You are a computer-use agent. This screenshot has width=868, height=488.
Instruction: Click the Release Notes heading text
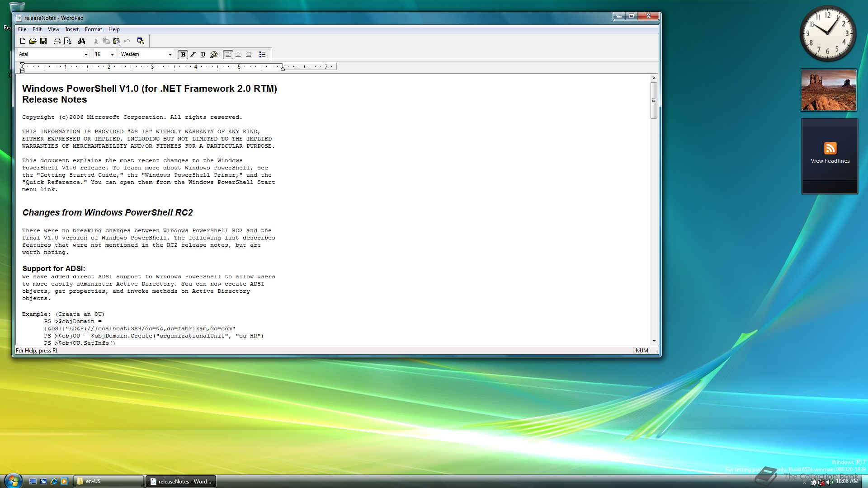(x=55, y=99)
